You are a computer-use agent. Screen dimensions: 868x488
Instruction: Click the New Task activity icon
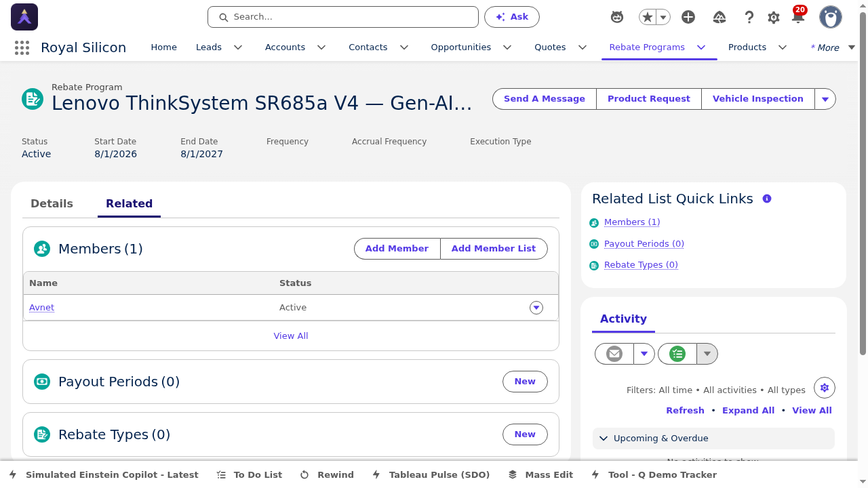[677, 354]
